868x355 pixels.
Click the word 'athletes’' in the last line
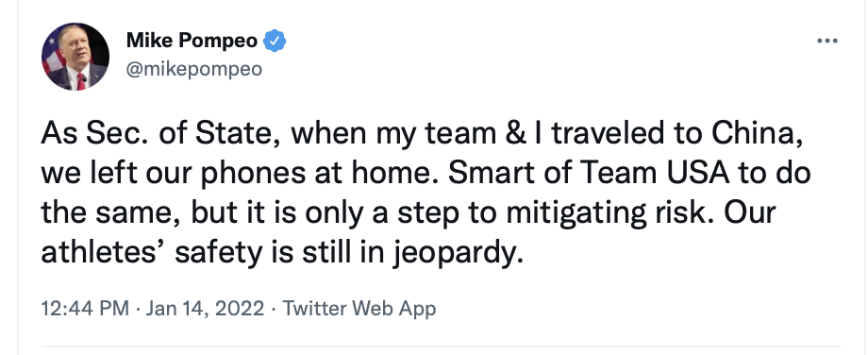[x=103, y=253]
